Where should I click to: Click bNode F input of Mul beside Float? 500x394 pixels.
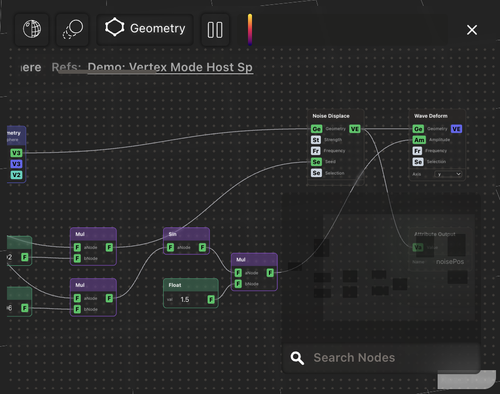click(238, 284)
